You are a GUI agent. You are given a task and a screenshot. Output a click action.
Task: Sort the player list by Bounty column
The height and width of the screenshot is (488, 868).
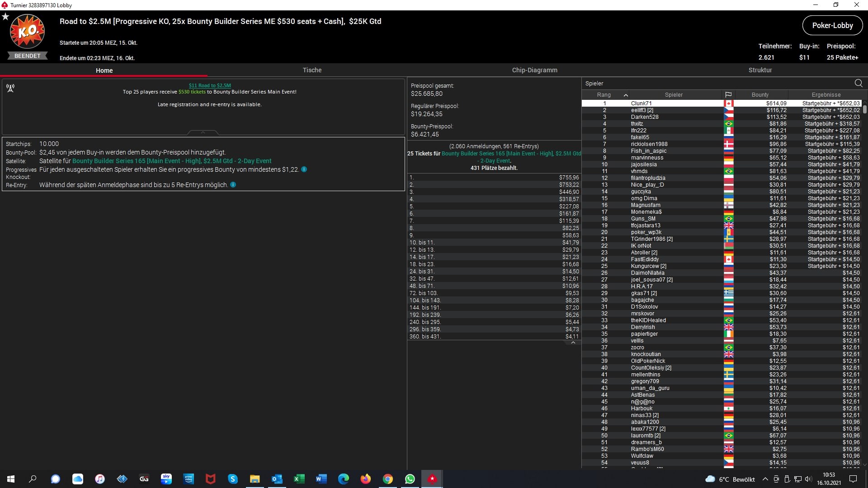tap(760, 95)
